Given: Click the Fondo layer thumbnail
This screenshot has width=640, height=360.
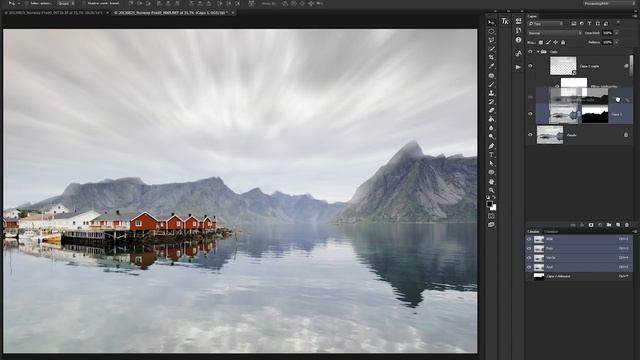Looking at the screenshot, I should pyautogui.click(x=550, y=135).
